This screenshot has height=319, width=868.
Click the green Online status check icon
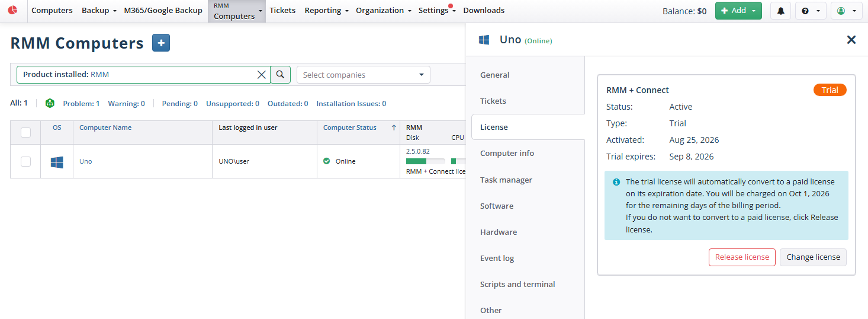pos(327,161)
